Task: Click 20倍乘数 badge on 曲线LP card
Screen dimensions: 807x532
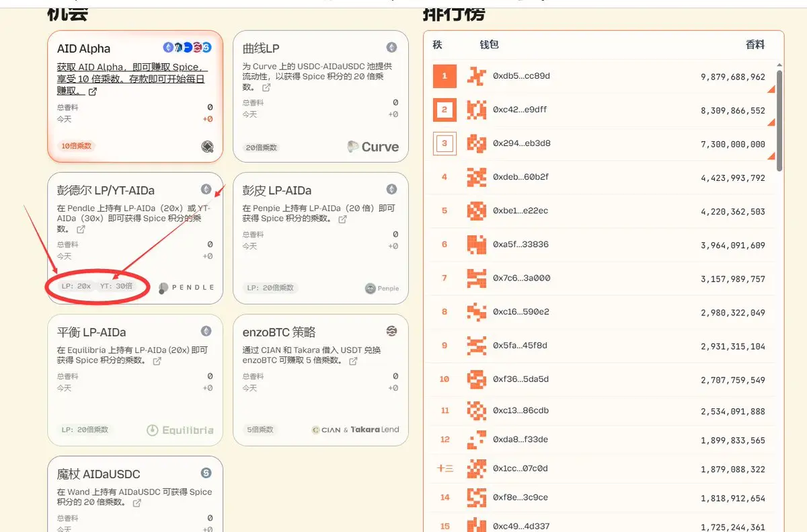Action: 262,147
